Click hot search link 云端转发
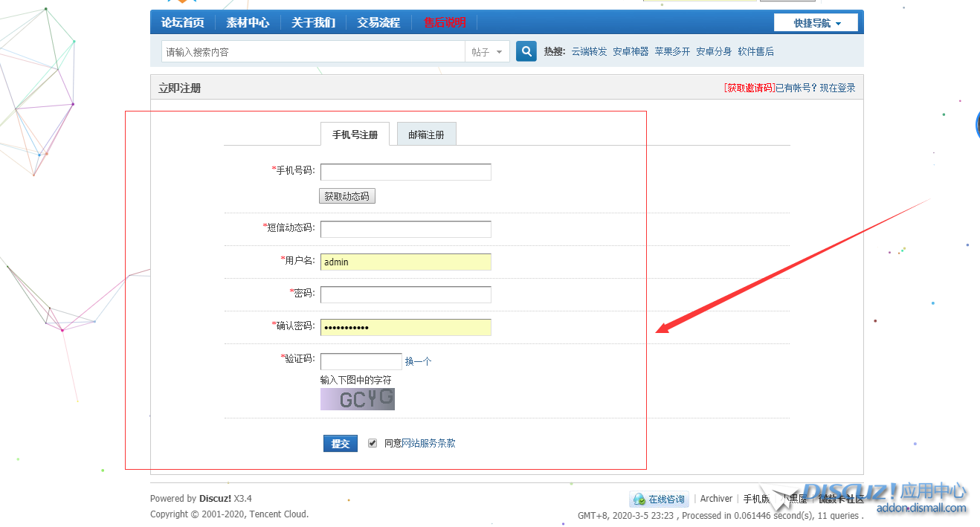This screenshot has height=527, width=980. tap(589, 51)
